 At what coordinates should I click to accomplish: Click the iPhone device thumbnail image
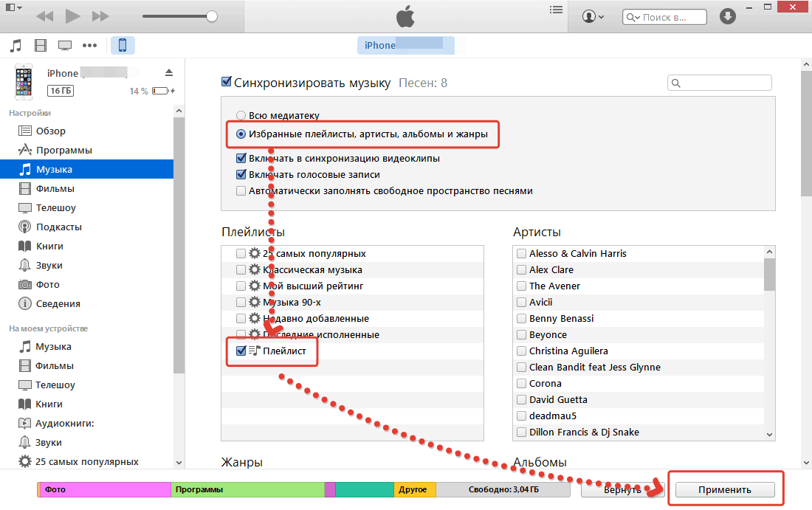24,82
